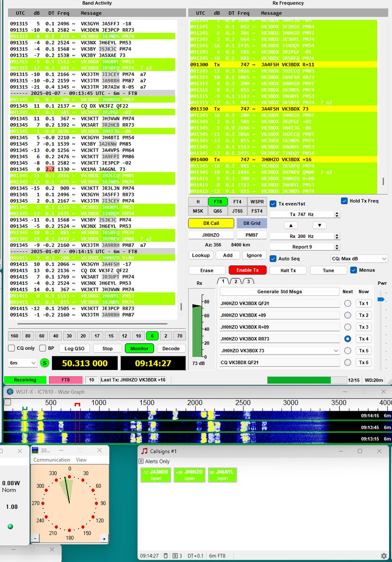This screenshot has width=392, height=562.
Task: Disable the Auto Seq checkbox
Action: click(x=273, y=258)
